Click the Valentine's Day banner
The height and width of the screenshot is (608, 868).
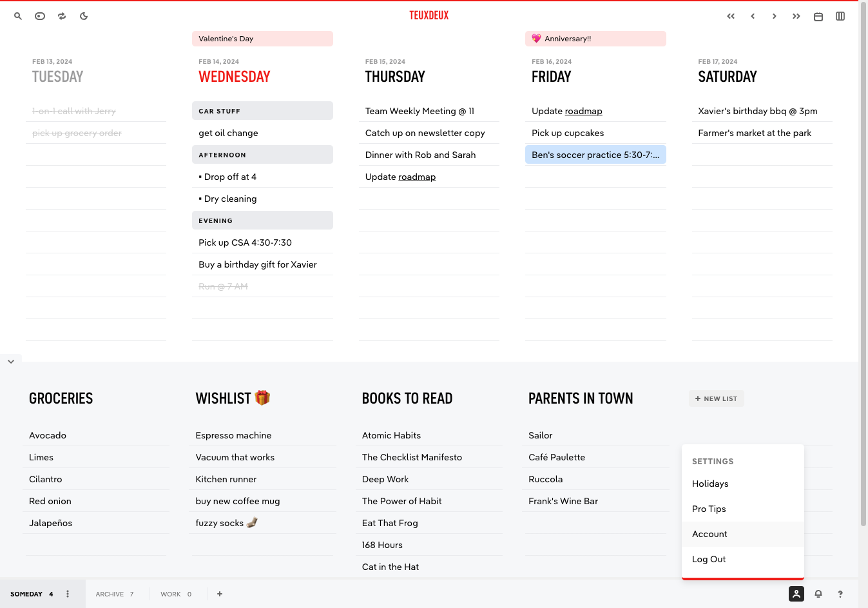[262, 39]
